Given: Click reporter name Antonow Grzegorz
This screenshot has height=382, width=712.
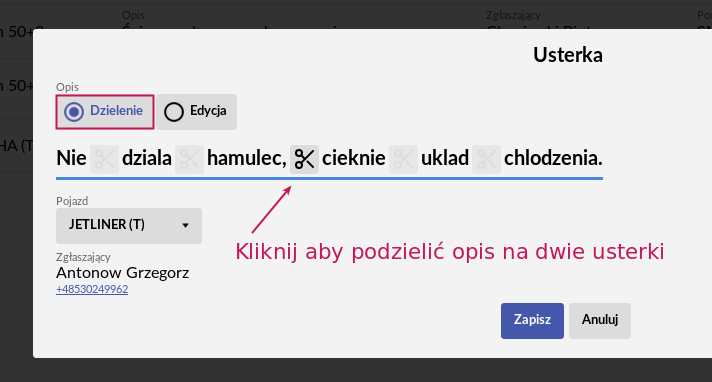Looking at the screenshot, I should pos(123,273).
